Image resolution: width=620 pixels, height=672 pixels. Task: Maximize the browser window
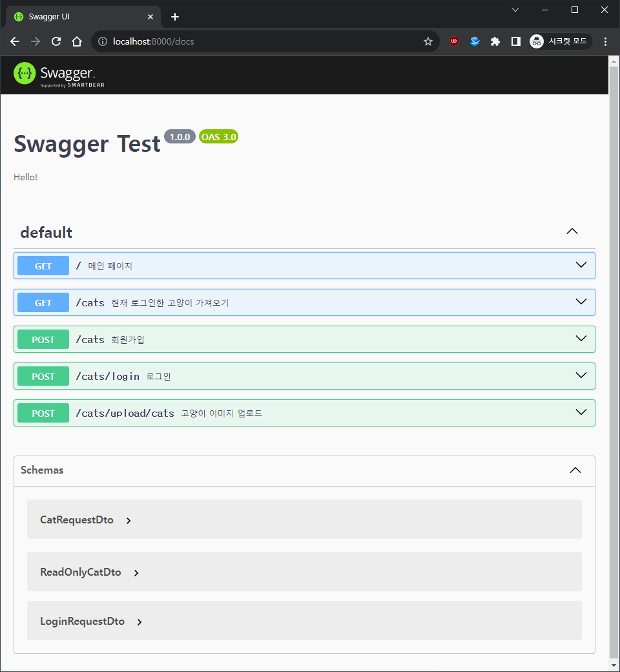tap(575, 10)
